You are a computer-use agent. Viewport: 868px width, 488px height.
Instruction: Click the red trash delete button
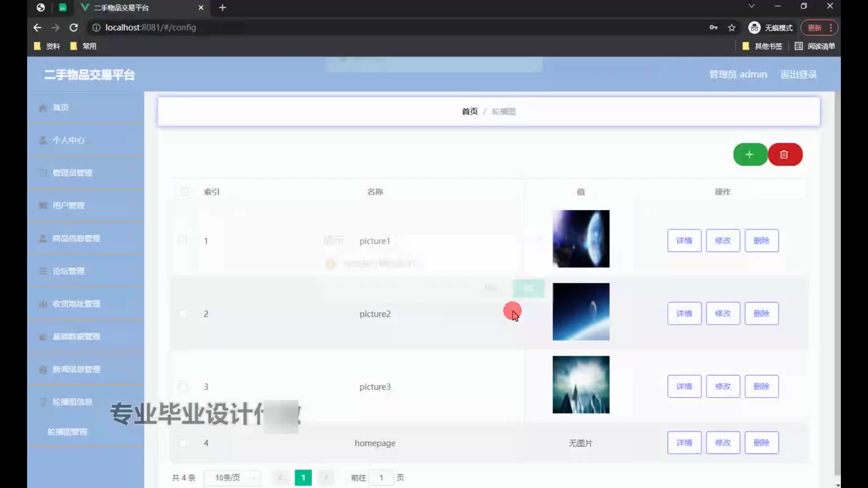coord(785,155)
